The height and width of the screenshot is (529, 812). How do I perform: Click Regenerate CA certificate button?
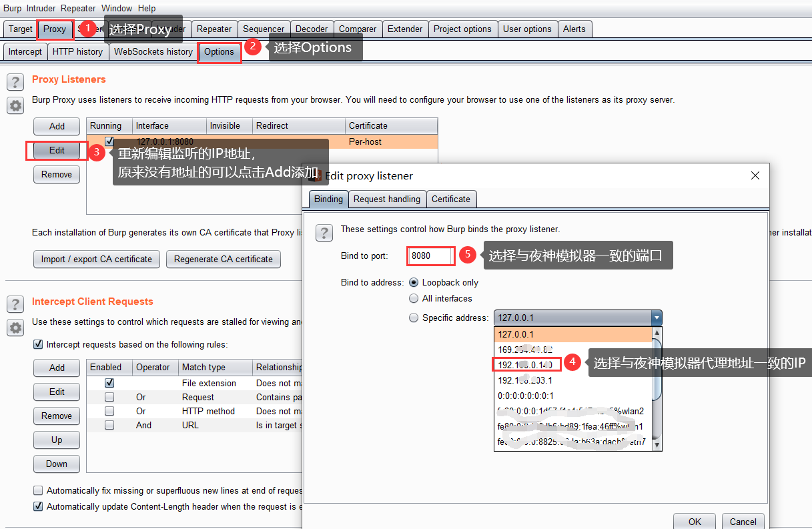pos(224,259)
